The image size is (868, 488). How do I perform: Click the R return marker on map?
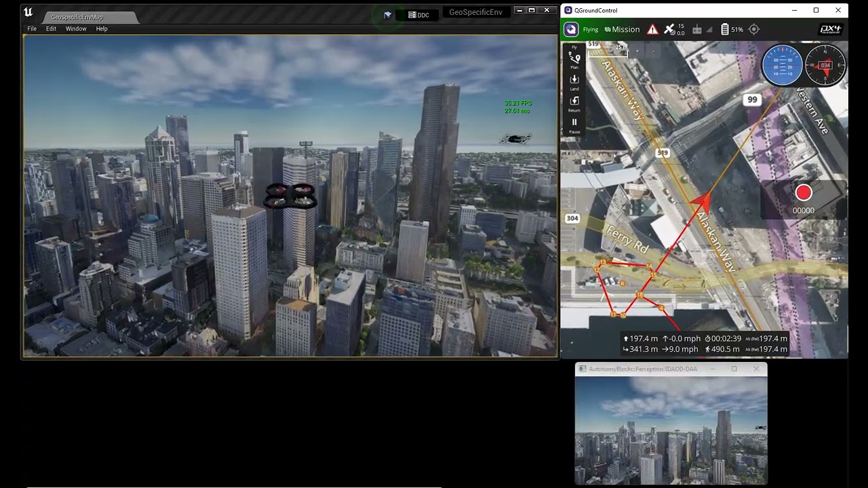(623, 283)
